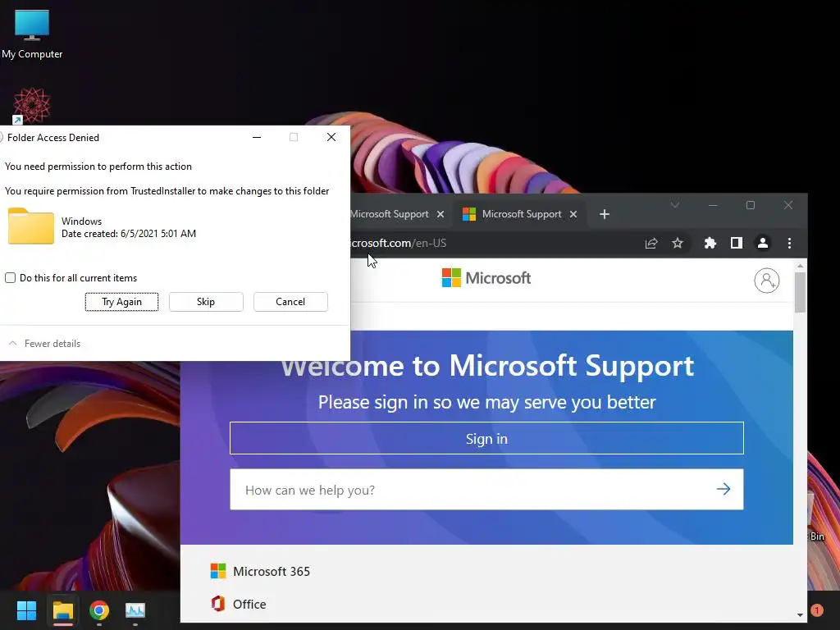Submit search with the arrow icon
This screenshot has width=840, height=630.
pyautogui.click(x=724, y=489)
